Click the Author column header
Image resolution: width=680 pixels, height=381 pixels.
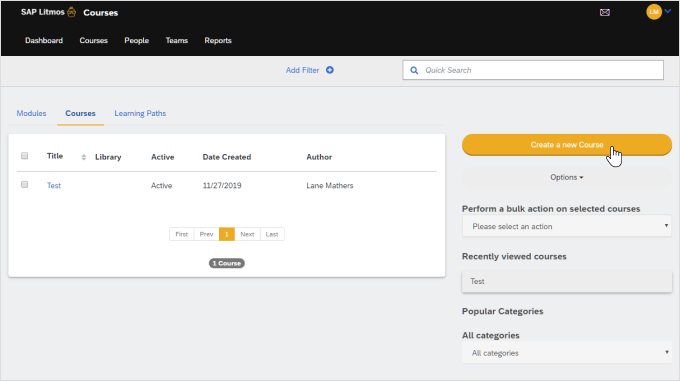pyautogui.click(x=319, y=157)
